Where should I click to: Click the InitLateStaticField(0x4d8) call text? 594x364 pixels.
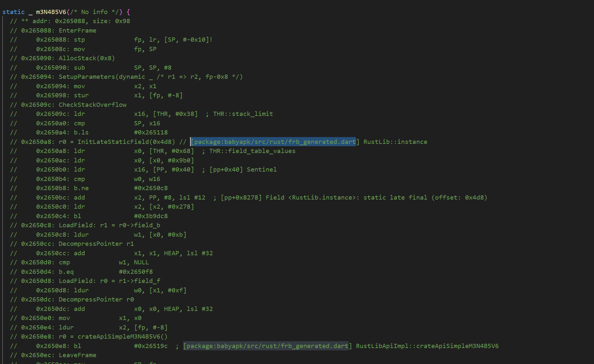point(126,142)
